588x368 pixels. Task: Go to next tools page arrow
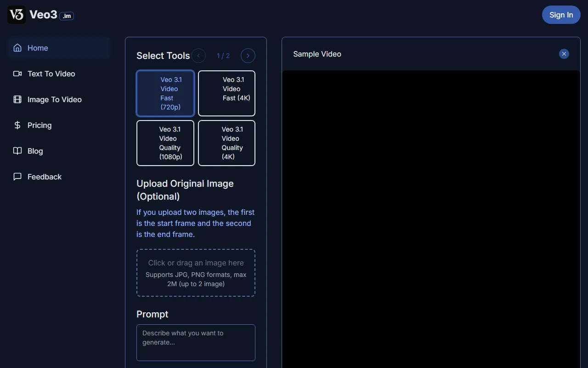coord(248,56)
